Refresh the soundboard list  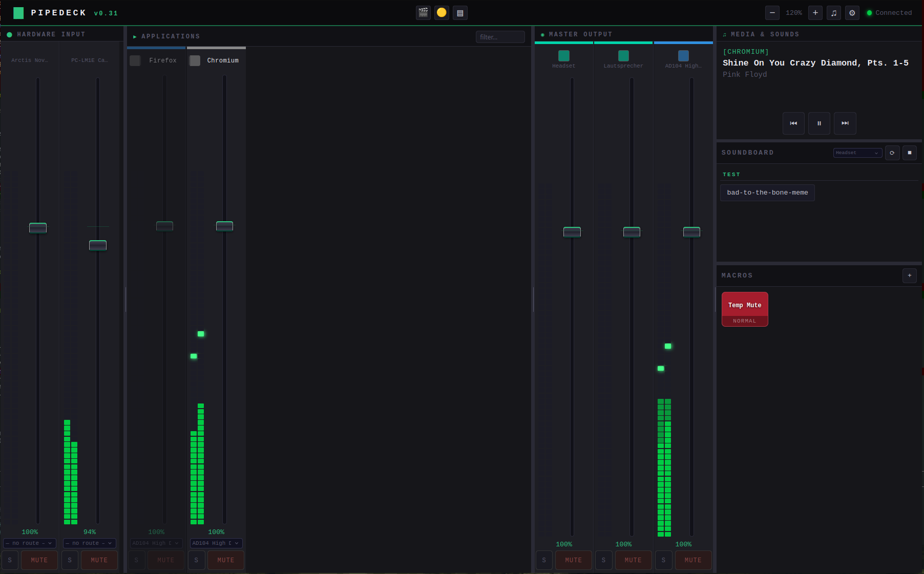pyautogui.click(x=892, y=153)
